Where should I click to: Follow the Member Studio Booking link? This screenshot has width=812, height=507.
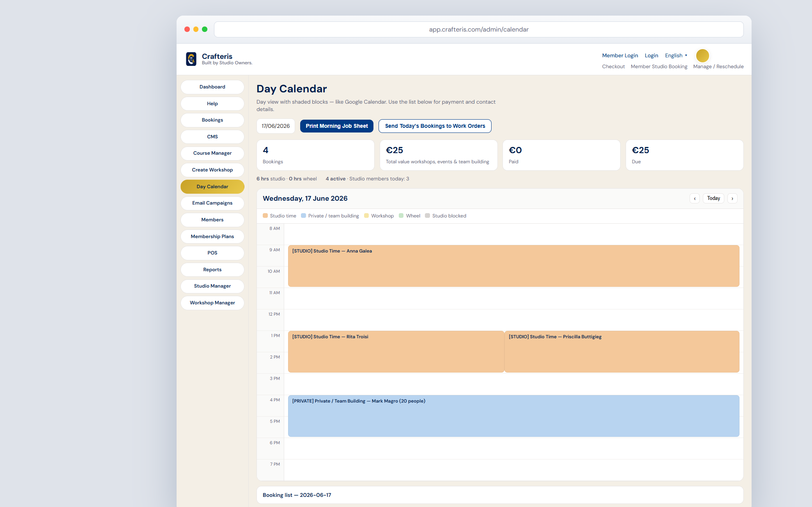pyautogui.click(x=659, y=67)
